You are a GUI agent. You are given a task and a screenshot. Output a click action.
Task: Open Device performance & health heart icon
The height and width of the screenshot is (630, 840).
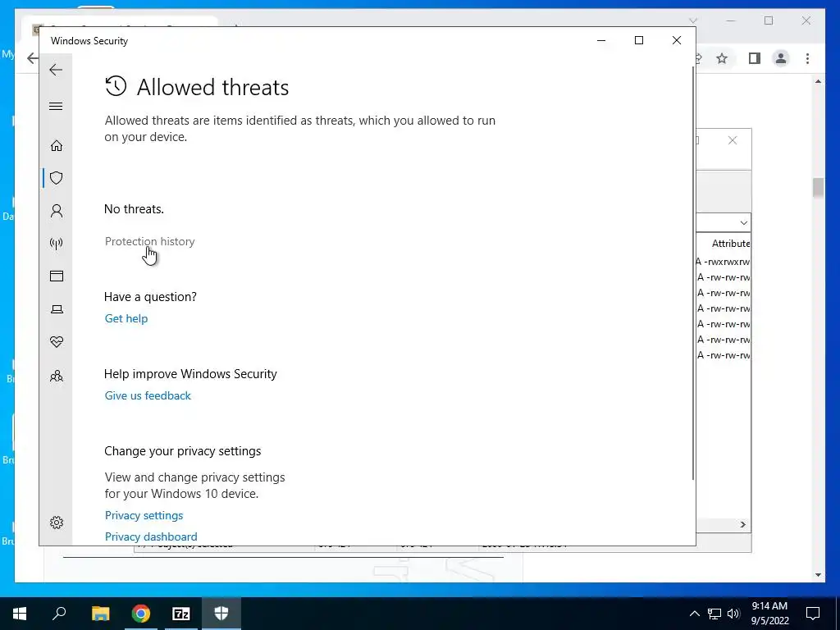click(57, 342)
